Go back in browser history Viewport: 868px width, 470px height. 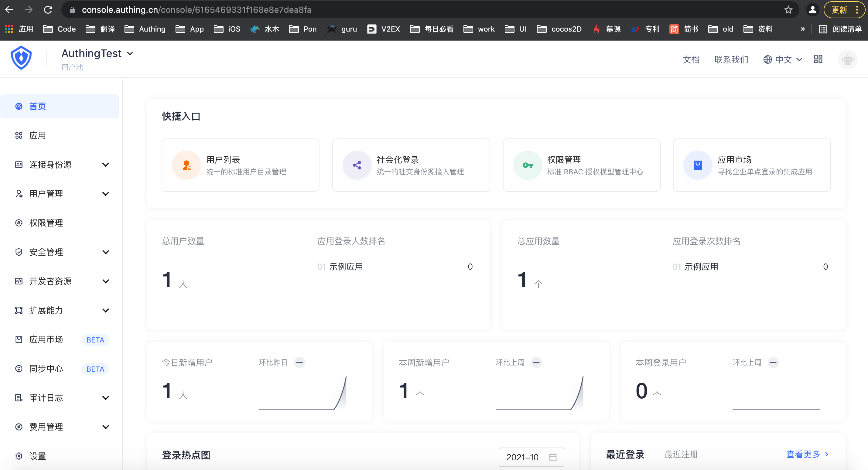tap(9, 10)
